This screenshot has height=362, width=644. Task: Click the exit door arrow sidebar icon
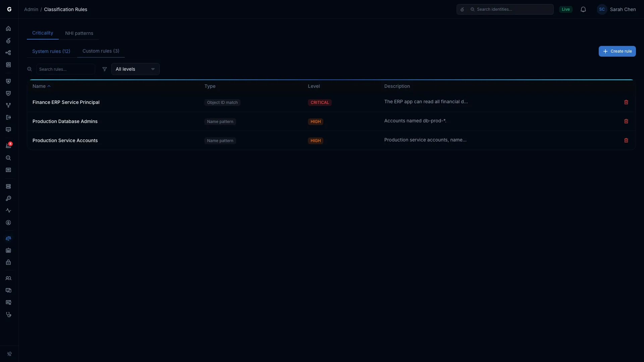pyautogui.click(x=8, y=117)
